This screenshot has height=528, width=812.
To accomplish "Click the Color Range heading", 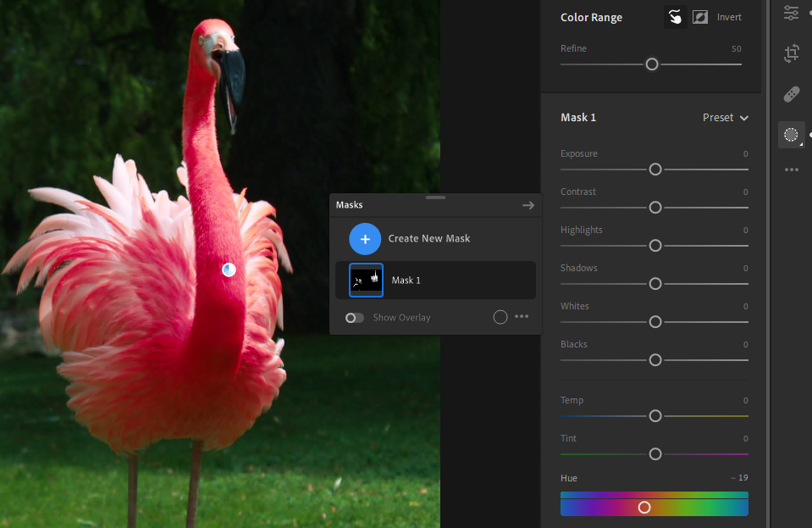I will [591, 18].
